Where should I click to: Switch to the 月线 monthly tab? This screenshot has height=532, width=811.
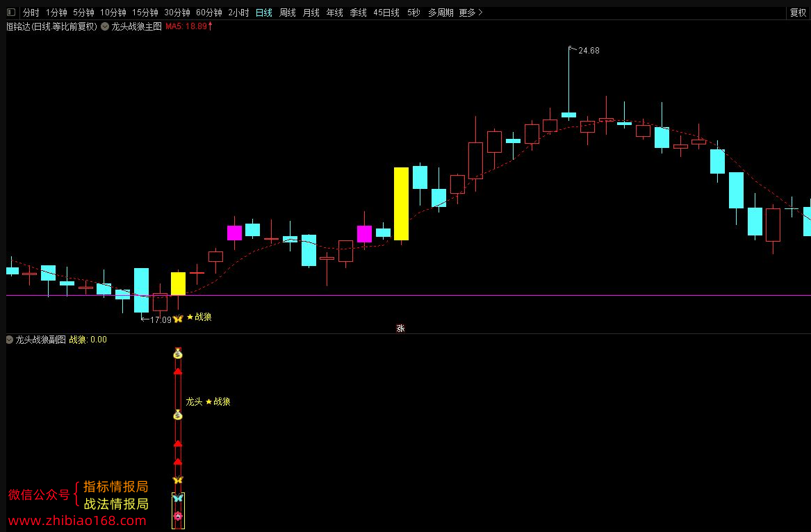click(311, 13)
